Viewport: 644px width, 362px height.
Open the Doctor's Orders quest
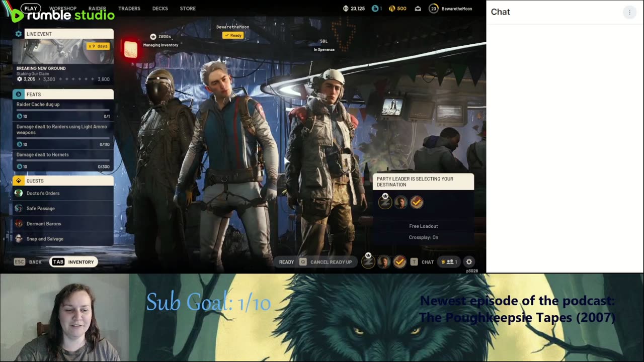[63, 193]
